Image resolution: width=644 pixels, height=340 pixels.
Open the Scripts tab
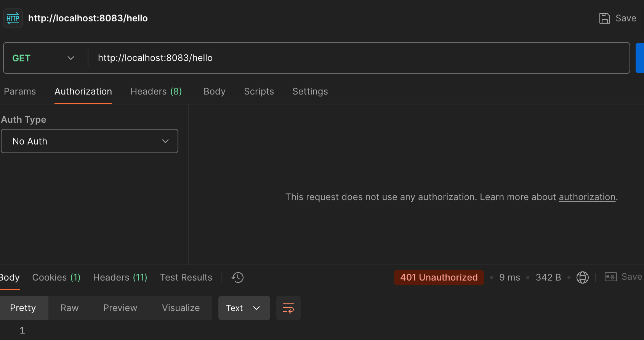[259, 91]
